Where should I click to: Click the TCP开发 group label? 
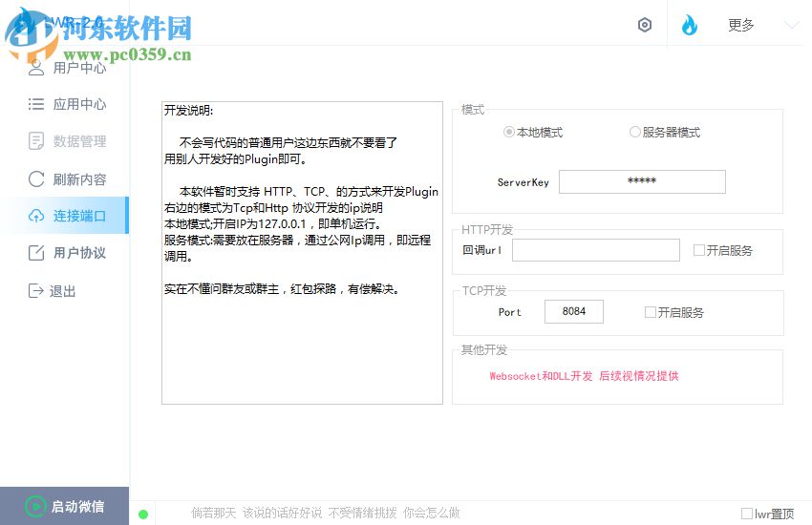pos(483,291)
